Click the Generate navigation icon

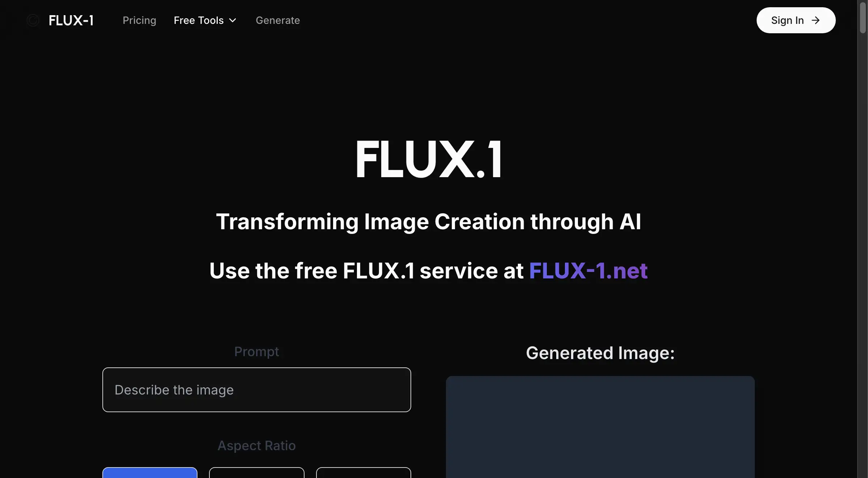278,20
